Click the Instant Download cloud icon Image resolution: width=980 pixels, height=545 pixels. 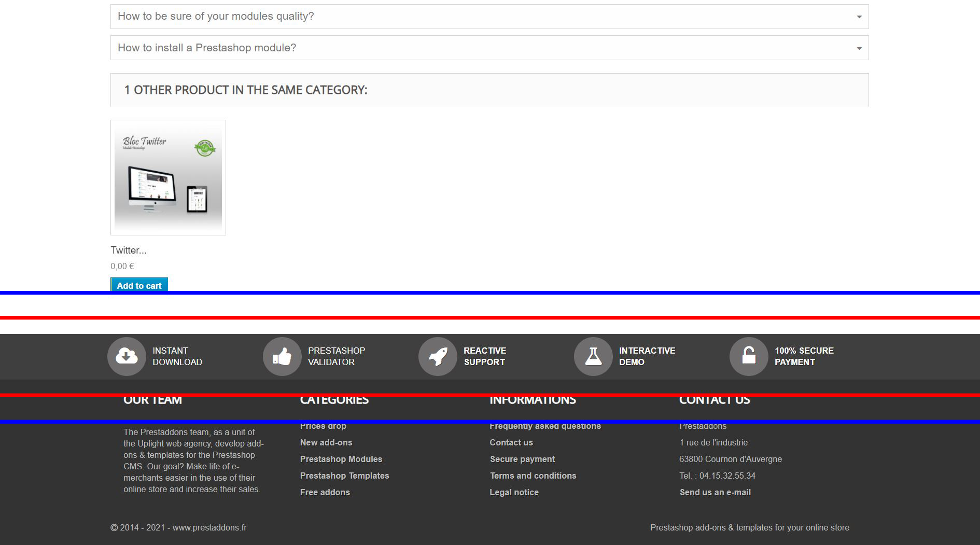[127, 356]
